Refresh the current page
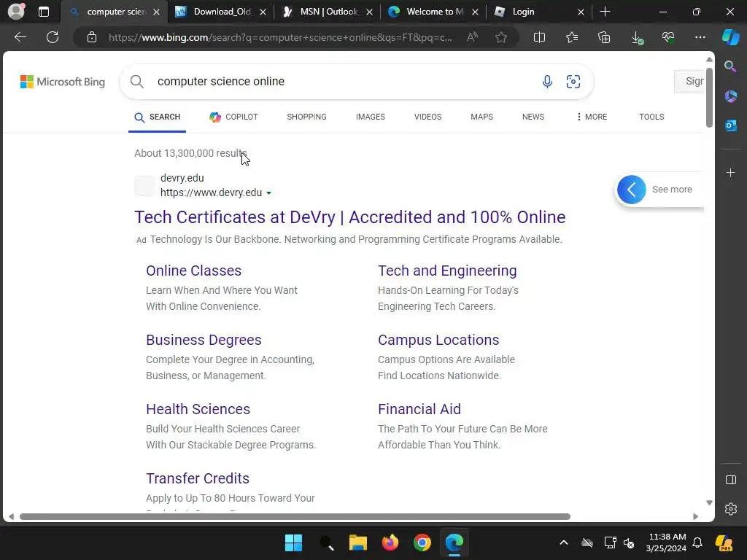 point(53,37)
